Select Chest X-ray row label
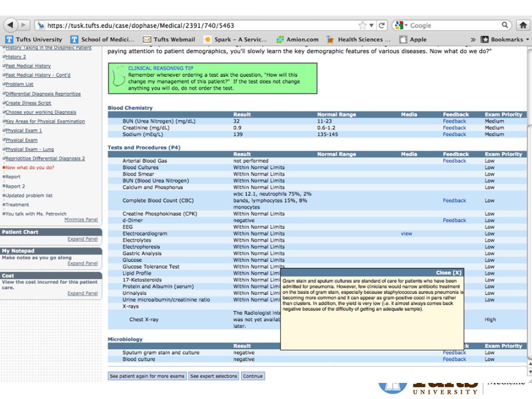This screenshot has height=399, width=532. 144,320
